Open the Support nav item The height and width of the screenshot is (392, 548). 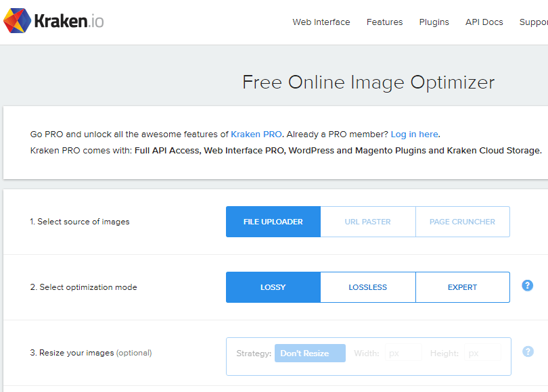click(533, 22)
